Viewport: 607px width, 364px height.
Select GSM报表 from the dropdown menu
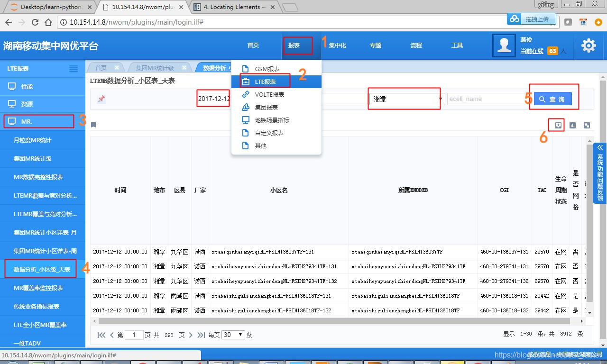[276, 69]
